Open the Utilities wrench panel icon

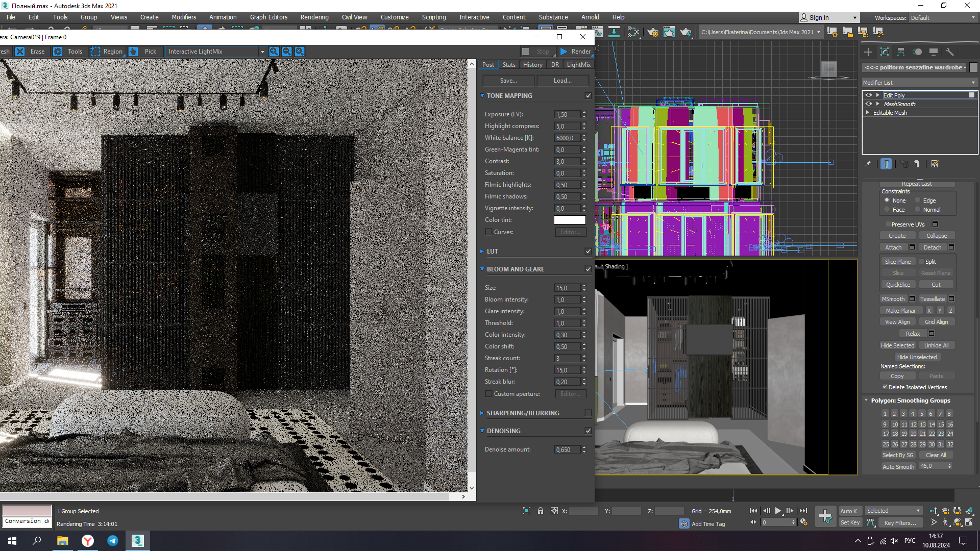950,52
